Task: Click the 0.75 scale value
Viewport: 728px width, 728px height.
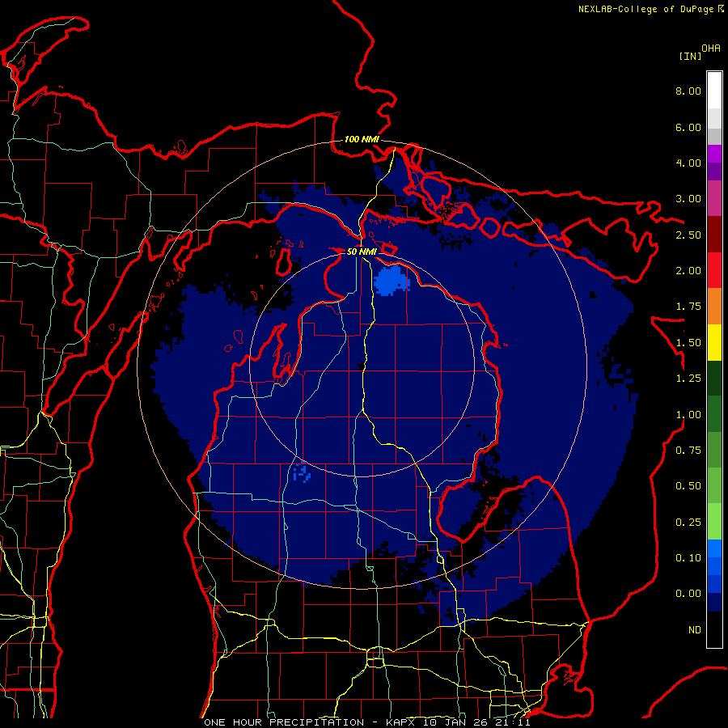Action: (688, 451)
